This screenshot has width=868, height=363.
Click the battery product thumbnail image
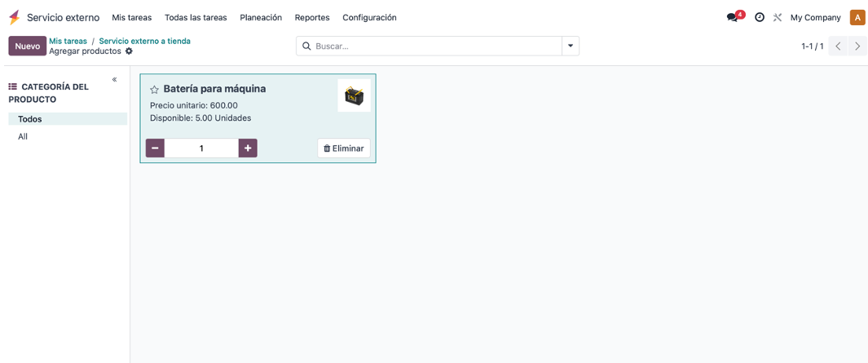(x=355, y=95)
